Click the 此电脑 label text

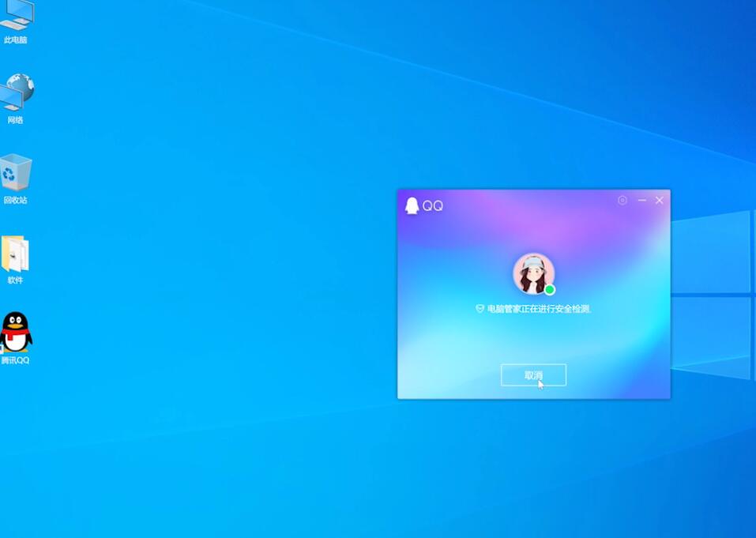click(x=16, y=40)
